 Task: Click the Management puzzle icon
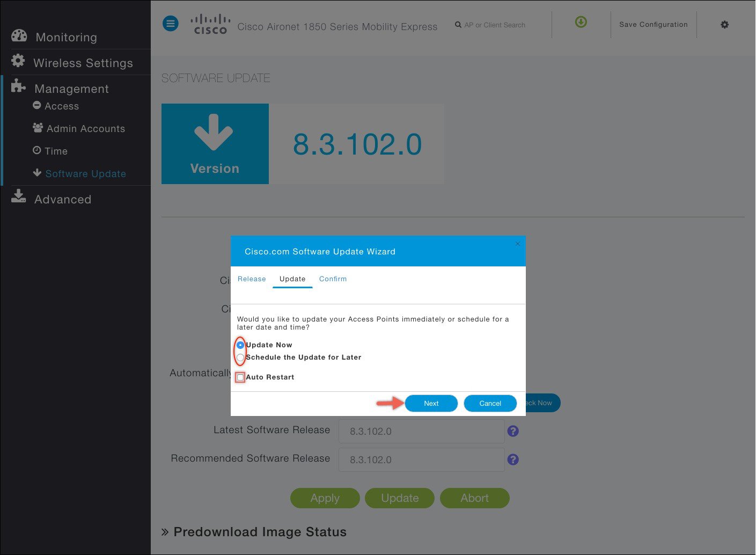click(19, 86)
